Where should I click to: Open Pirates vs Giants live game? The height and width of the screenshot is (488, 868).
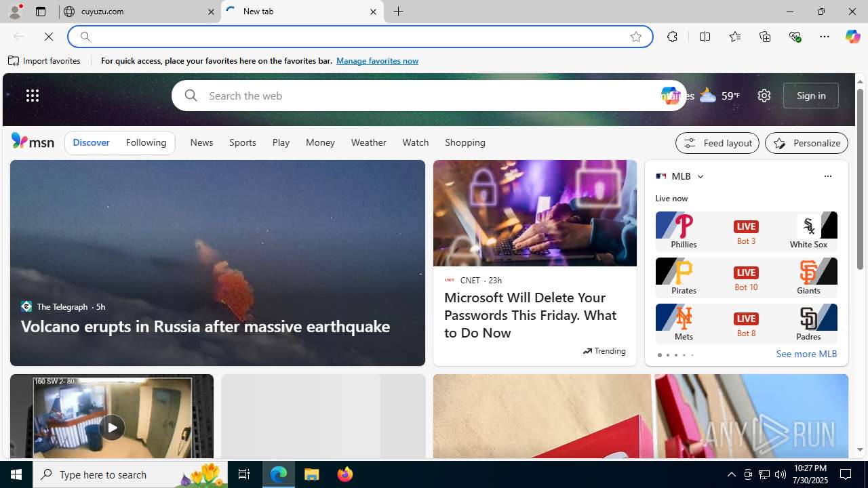pos(746,277)
